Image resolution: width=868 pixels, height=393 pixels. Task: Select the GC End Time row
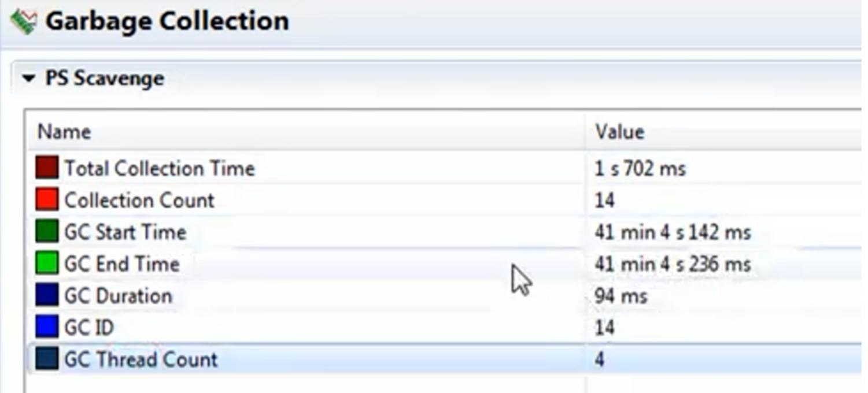click(121, 265)
